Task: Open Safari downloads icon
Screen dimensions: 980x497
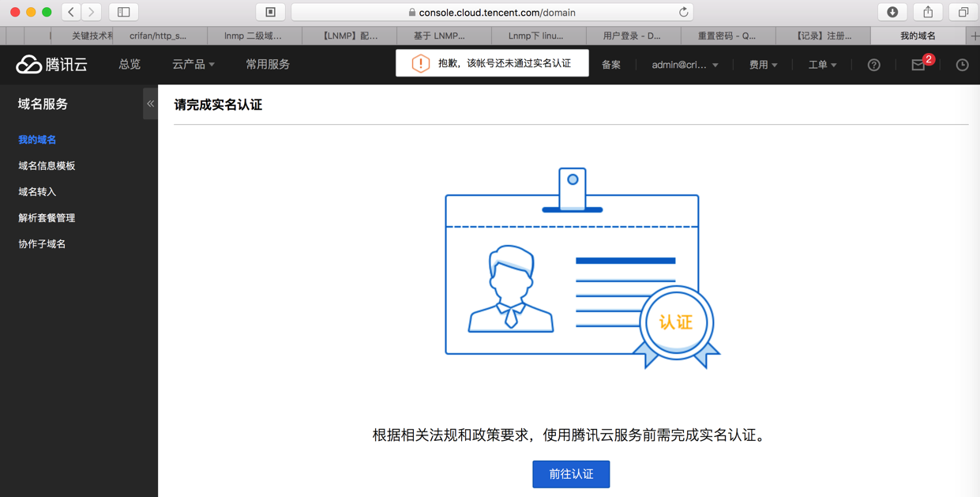Action: [x=892, y=12]
